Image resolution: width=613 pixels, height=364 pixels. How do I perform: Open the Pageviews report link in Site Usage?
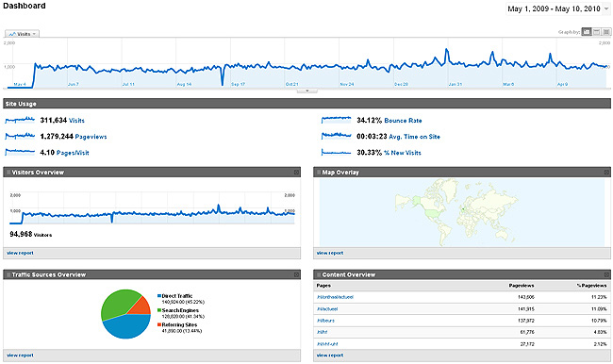click(91, 137)
